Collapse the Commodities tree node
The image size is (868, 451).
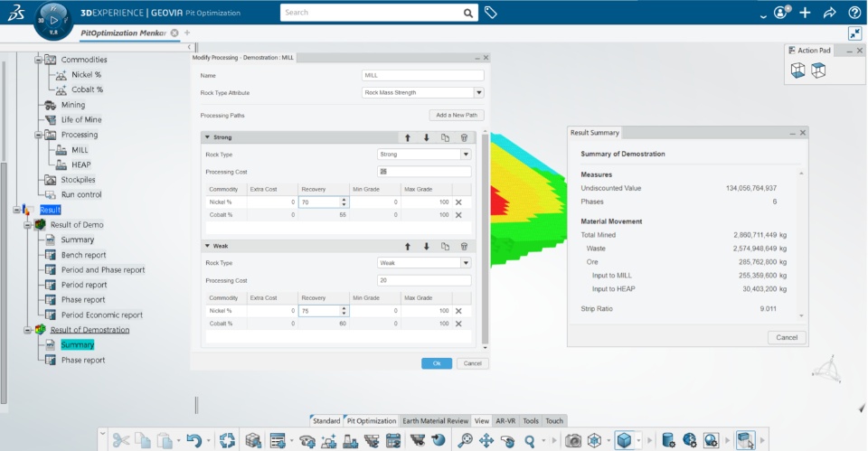38,60
